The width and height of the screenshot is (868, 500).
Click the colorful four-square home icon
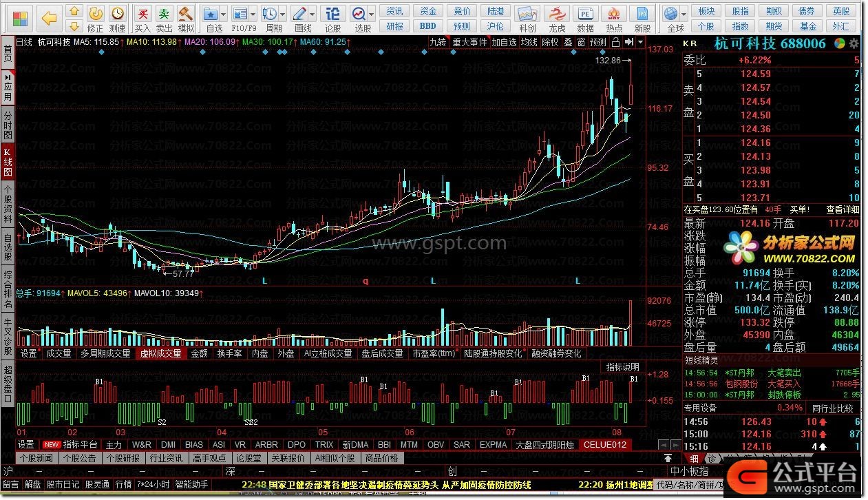(x=21, y=18)
